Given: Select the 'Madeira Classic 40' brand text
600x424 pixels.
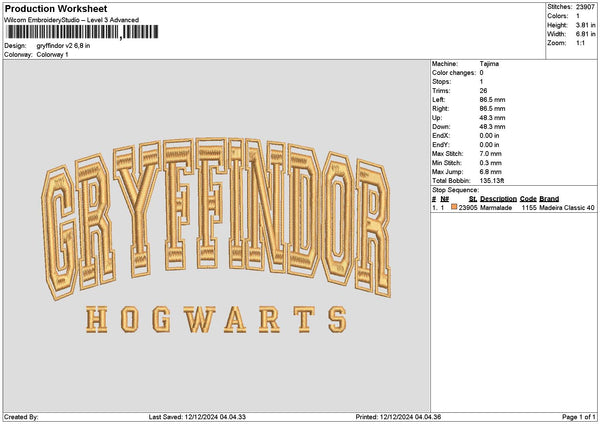Looking at the screenshot, I should (x=567, y=208).
